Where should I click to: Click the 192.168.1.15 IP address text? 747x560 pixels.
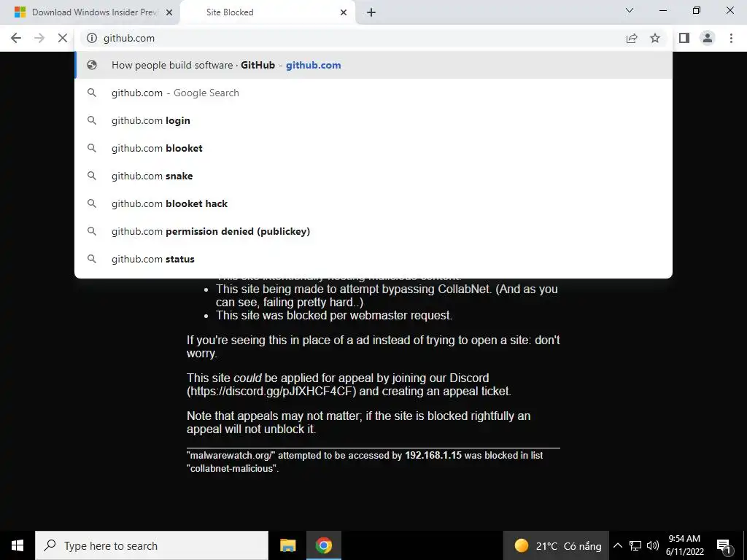click(433, 455)
